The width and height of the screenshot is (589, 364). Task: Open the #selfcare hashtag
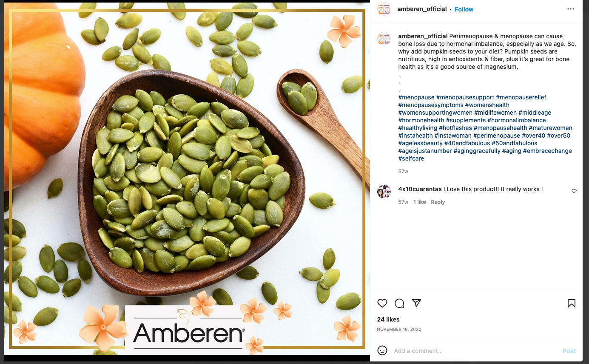(x=411, y=158)
